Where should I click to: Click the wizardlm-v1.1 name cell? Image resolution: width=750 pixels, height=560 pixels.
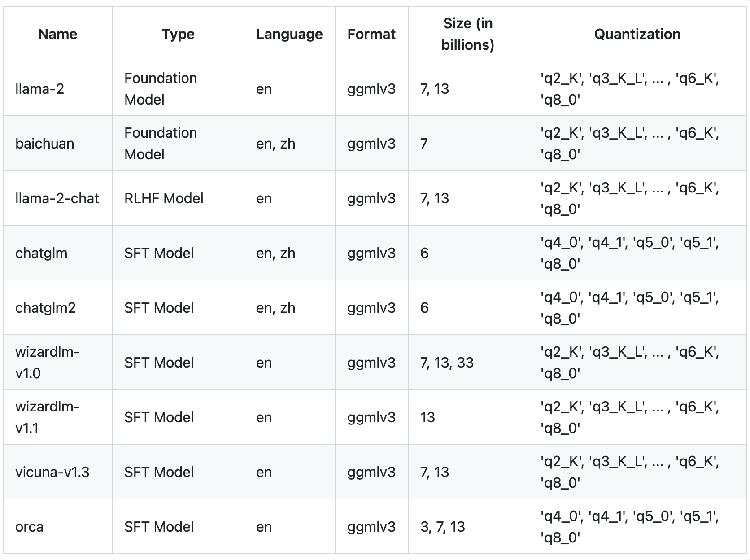[47, 417]
